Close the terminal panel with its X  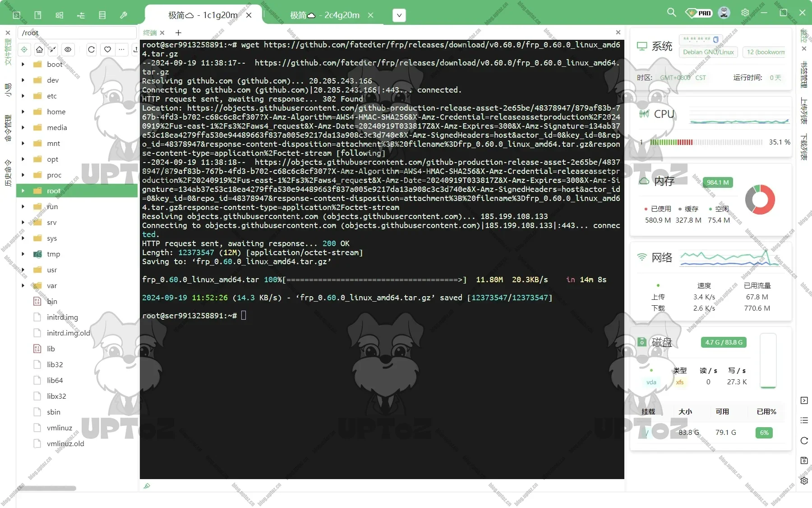tap(618, 32)
